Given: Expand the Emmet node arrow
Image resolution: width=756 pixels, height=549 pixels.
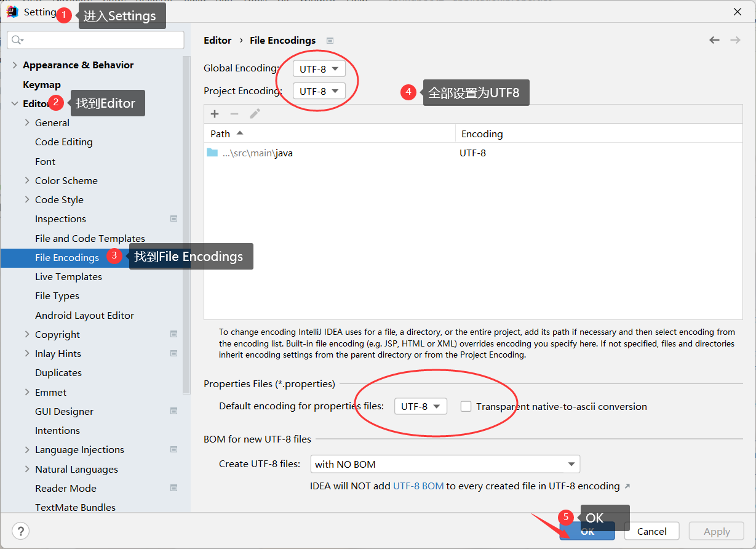Looking at the screenshot, I should coord(27,392).
